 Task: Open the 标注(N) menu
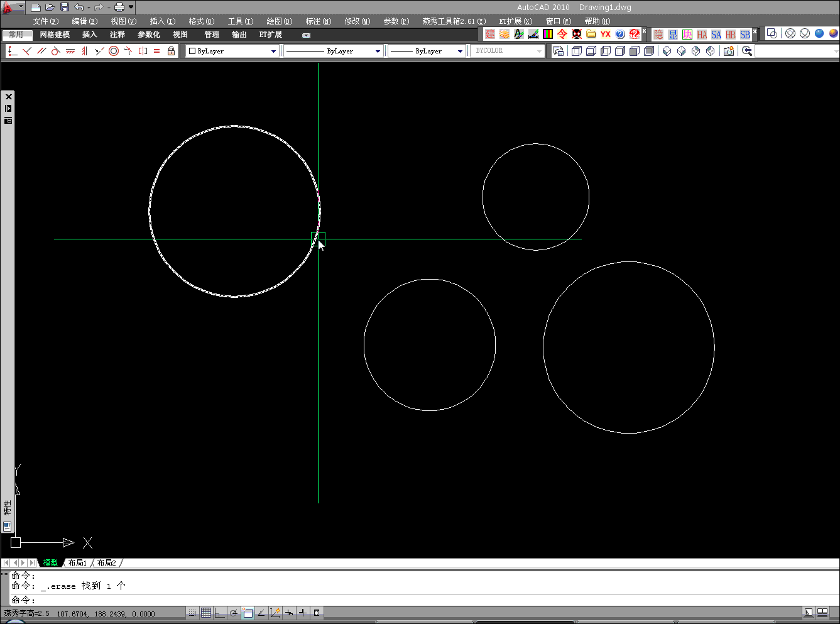coord(319,21)
